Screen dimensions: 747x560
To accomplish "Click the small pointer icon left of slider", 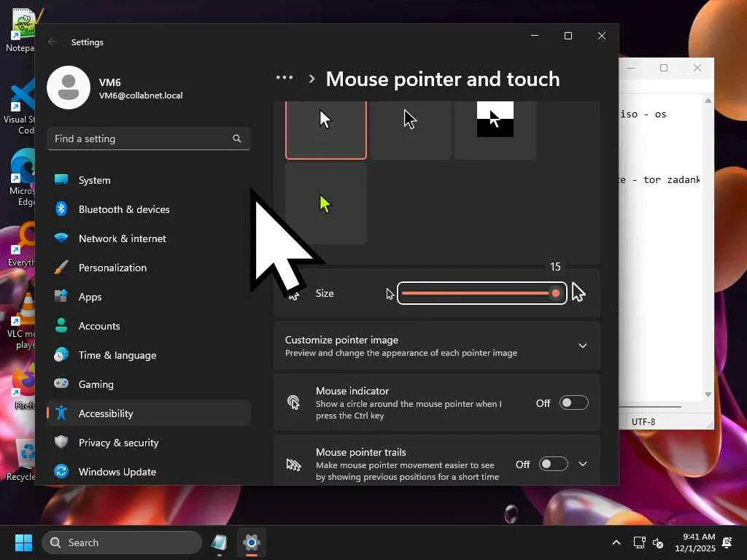I will (x=390, y=294).
